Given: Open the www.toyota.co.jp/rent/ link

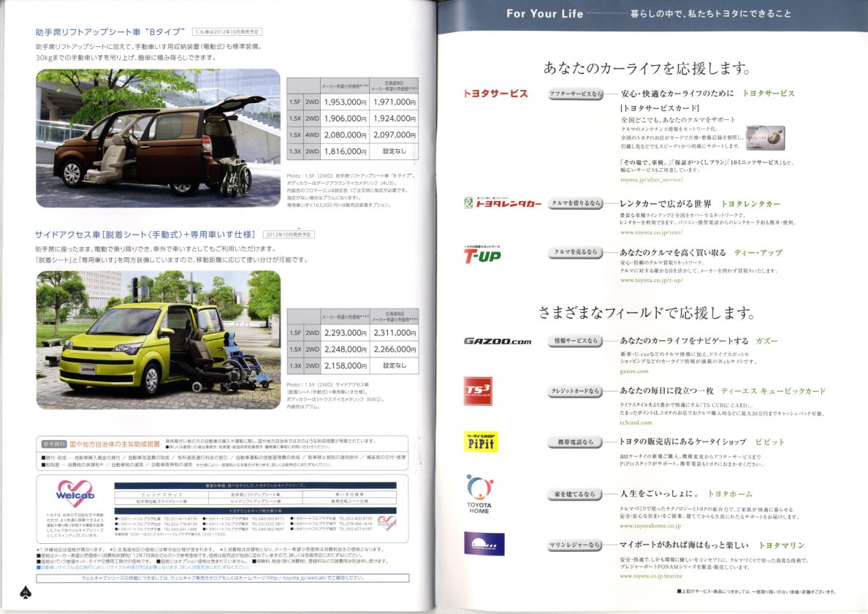Looking at the screenshot, I should (651, 232).
